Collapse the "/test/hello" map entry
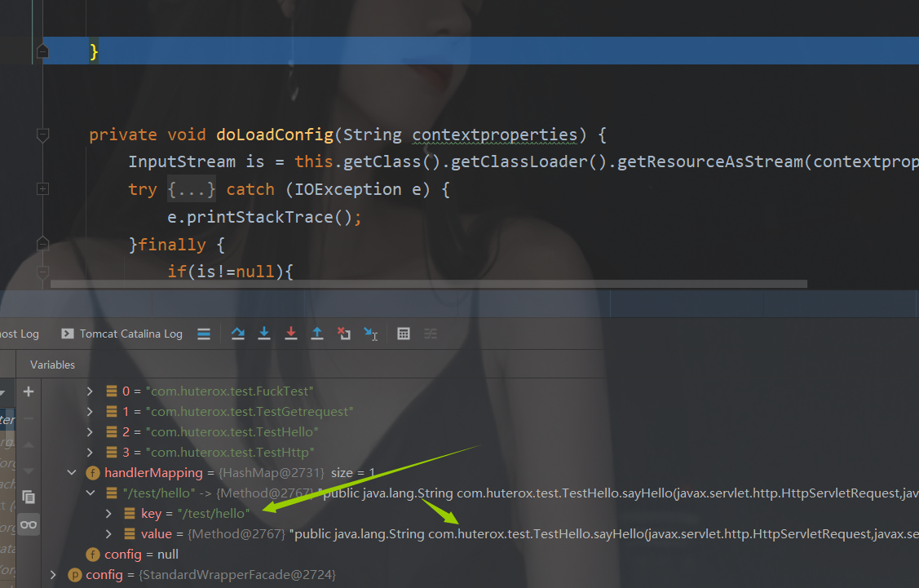Viewport: 919px width, 588px height. click(x=91, y=493)
